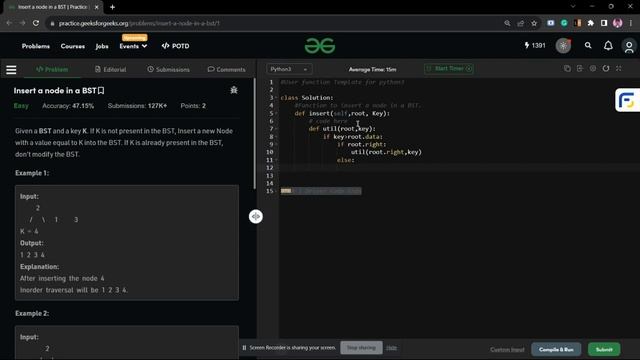This screenshot has width=640, height=360.
Task: Open the hamburger sidebar menu
Action: 11,70
